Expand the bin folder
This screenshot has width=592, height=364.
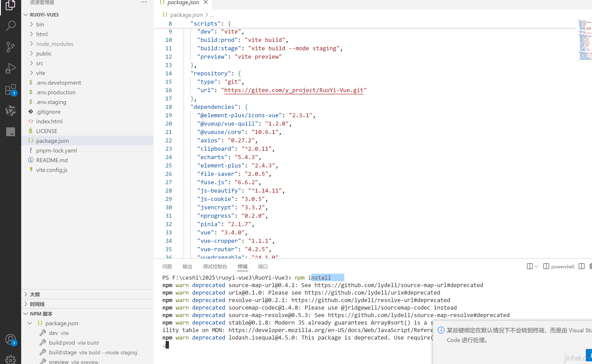click(x=32, y=24)
